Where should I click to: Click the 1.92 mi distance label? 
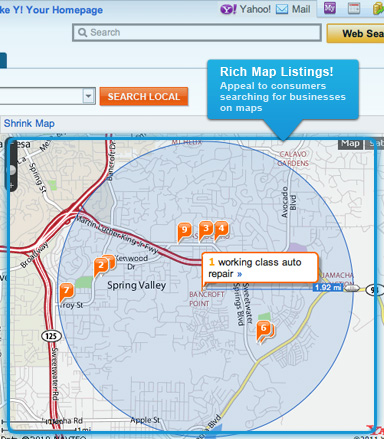click(x=328, y=287)
